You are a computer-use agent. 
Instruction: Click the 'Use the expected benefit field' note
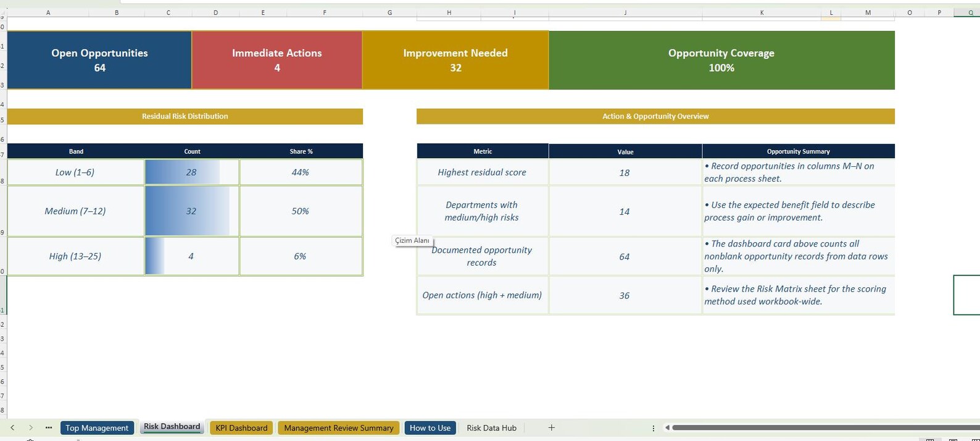[x=799, y=211]
